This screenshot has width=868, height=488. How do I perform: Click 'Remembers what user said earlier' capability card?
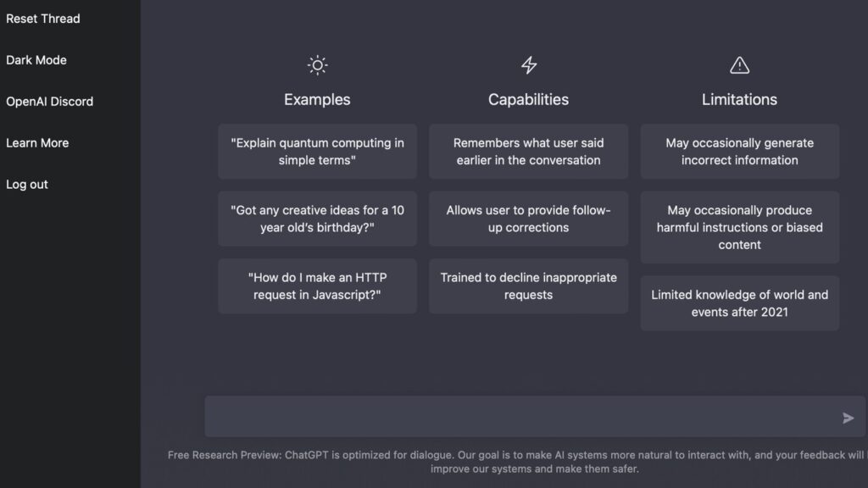[x=528, y=151]
